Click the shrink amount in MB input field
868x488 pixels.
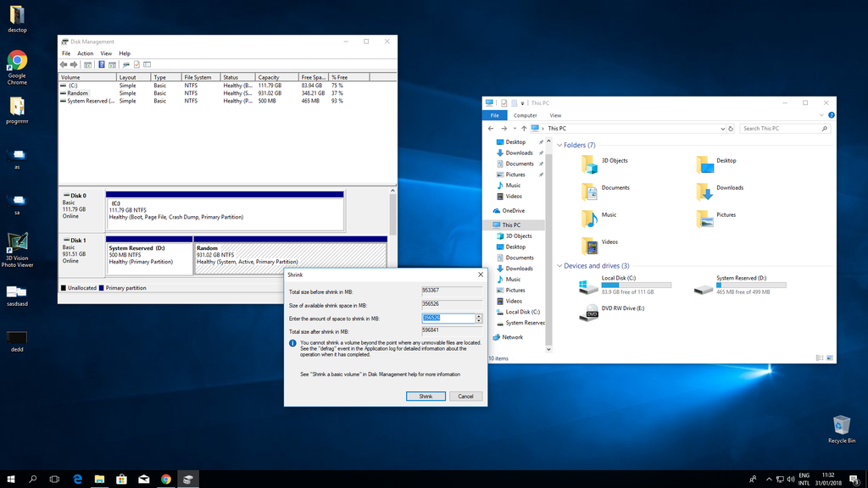coord(448,319)
